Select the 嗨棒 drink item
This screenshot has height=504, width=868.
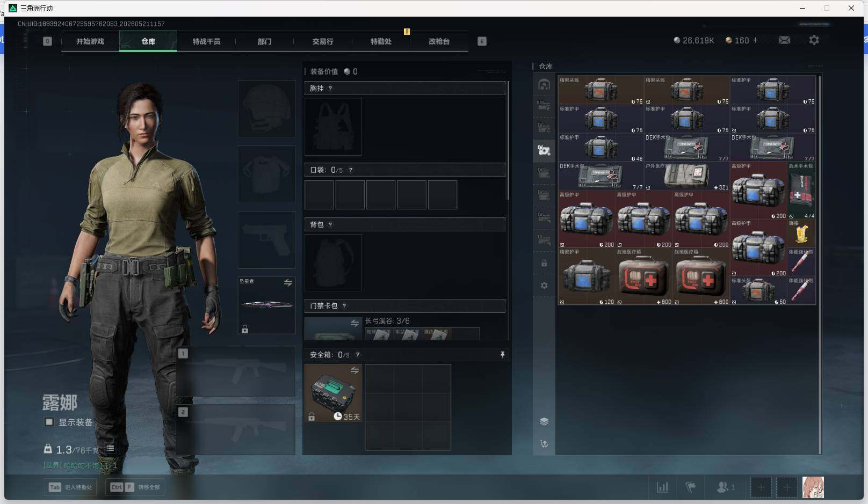801,233
